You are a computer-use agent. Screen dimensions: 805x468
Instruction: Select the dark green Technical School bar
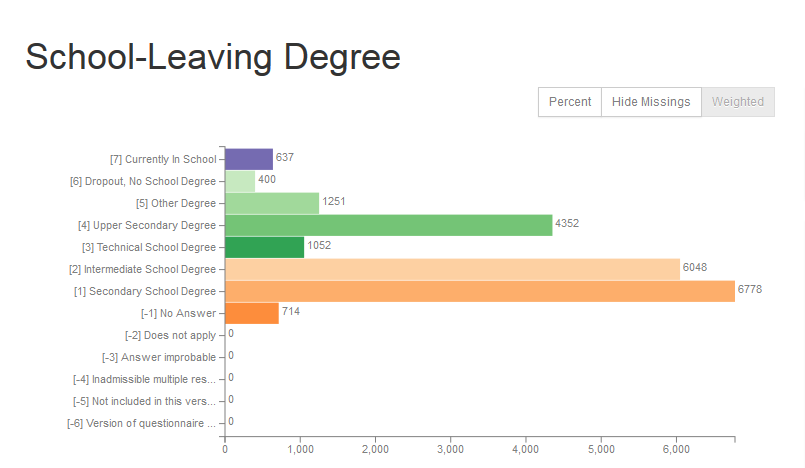(264, 247)
